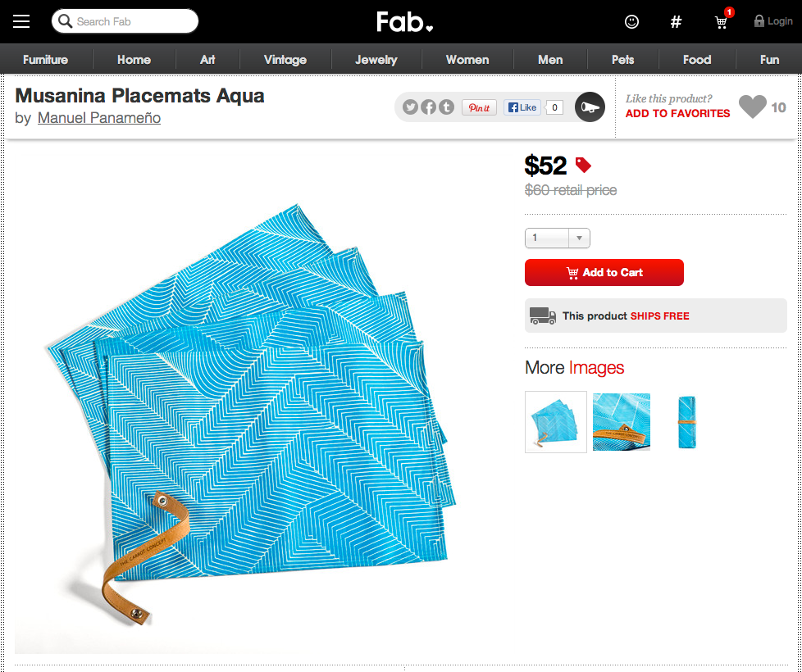Click the hashtag icon in header
This screenshot has height=672, width=802.
click(676, 22)
